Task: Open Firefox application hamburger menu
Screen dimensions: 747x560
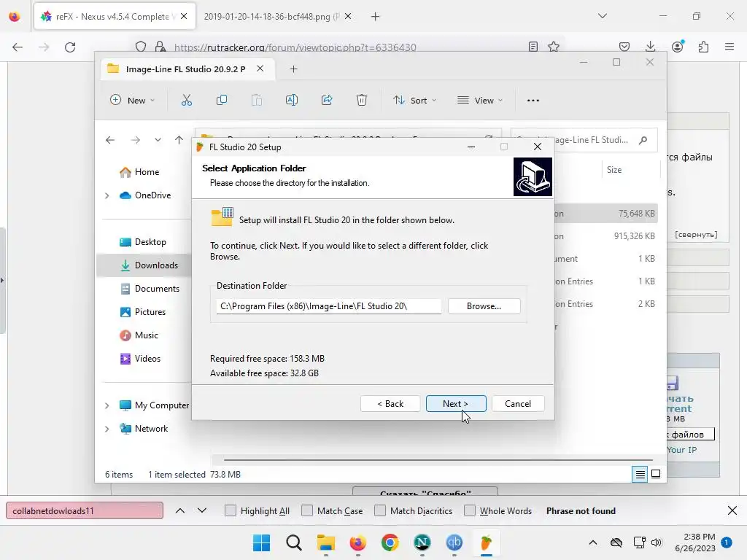Action: point(729,47)
